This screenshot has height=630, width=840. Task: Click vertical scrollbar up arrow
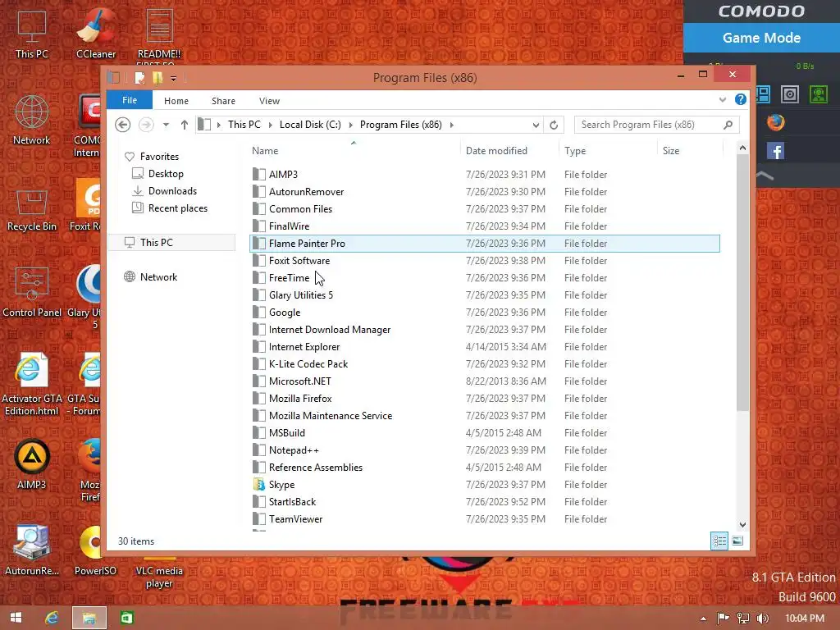(x=742, y=148)
